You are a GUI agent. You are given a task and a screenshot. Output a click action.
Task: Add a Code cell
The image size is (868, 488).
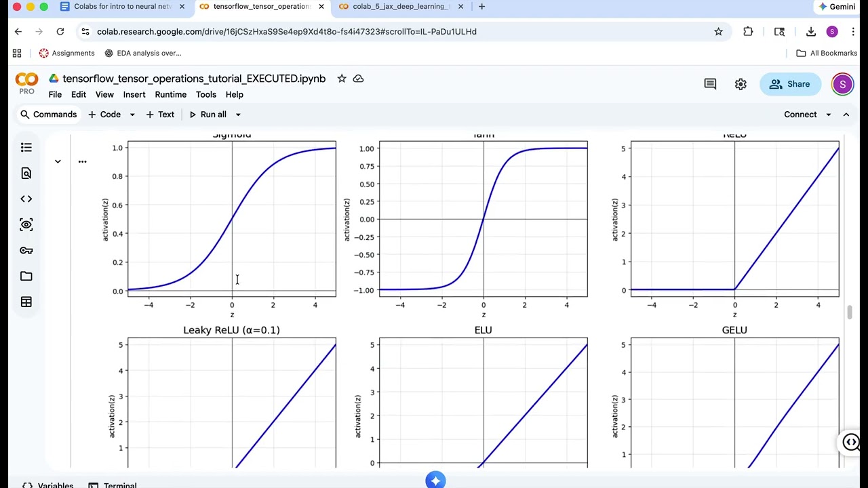click(104, 115)
